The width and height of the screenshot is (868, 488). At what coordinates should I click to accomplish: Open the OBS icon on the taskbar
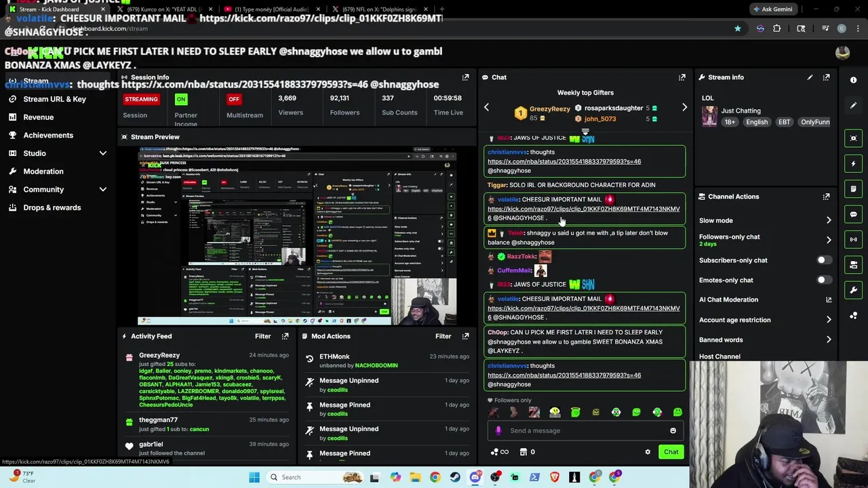point(495,477)
